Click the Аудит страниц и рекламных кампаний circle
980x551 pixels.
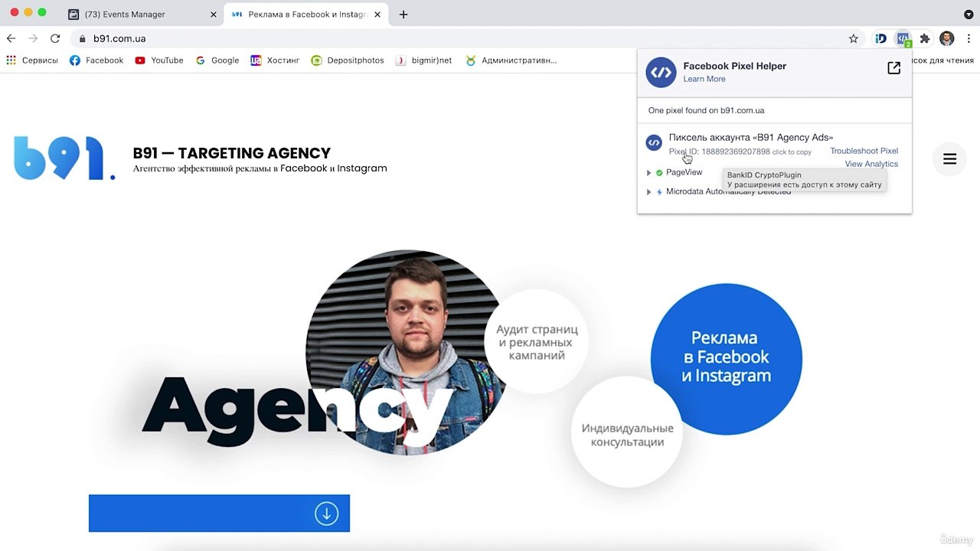[x=537, y=342]
